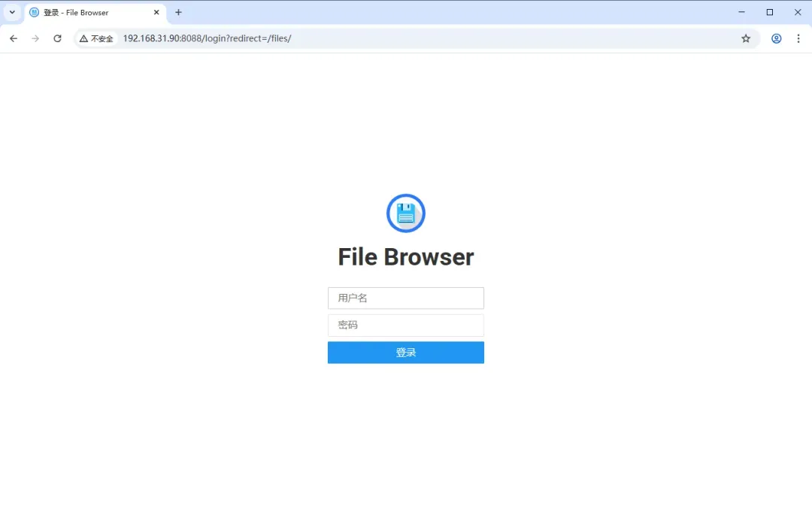Image resolution: width=812 pixels, height=509 pixels.
Task: Reload the login page
Action: coord(58,38)
